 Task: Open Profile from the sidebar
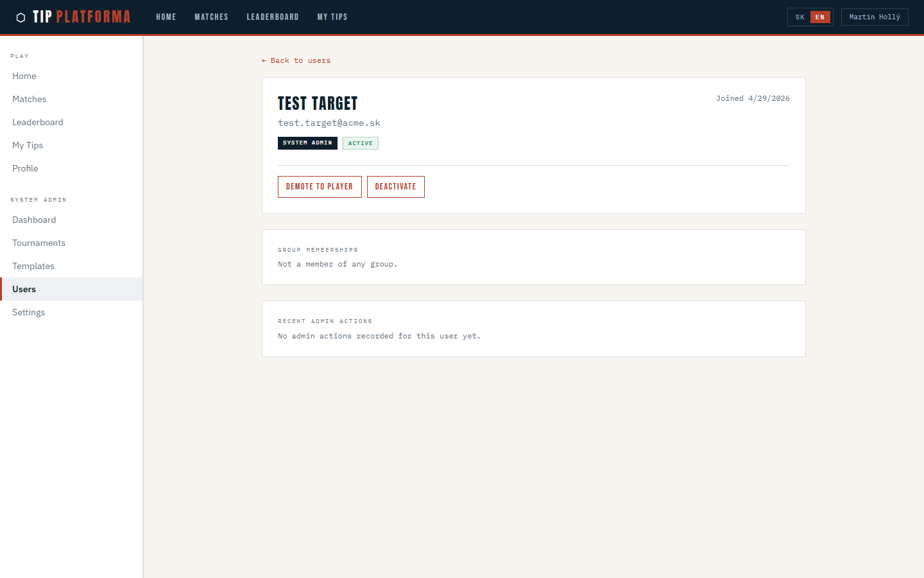tap(26, 168)
